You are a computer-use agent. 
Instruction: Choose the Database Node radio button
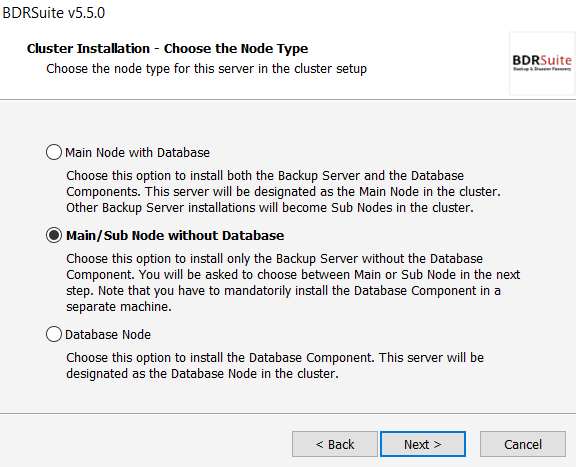click(54, 334)
